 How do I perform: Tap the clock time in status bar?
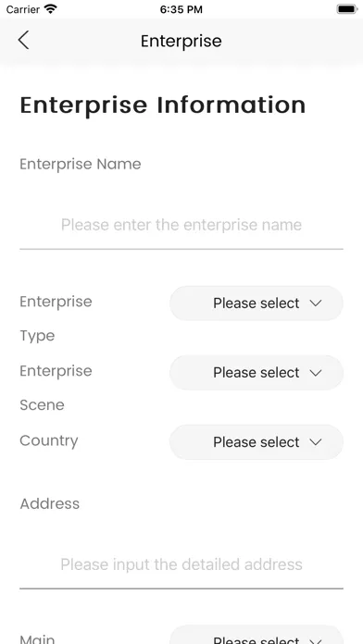181,9
